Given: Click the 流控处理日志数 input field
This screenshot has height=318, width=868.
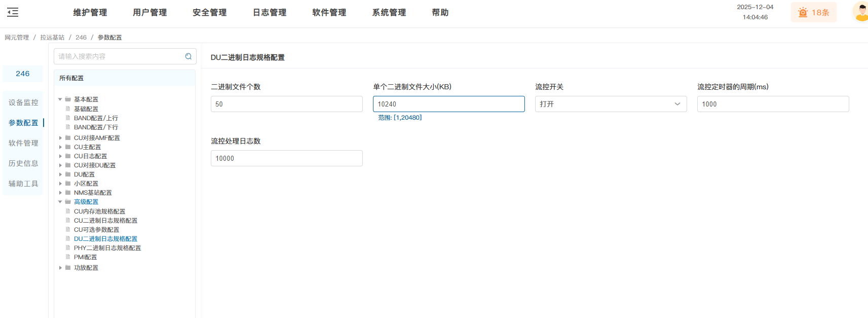Looking at the screenshot, I should click(286, 158).
